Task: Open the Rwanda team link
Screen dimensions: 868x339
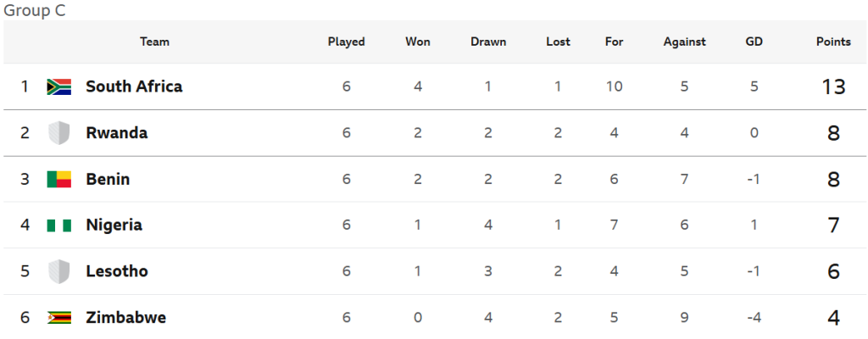Action: [117, 133]
